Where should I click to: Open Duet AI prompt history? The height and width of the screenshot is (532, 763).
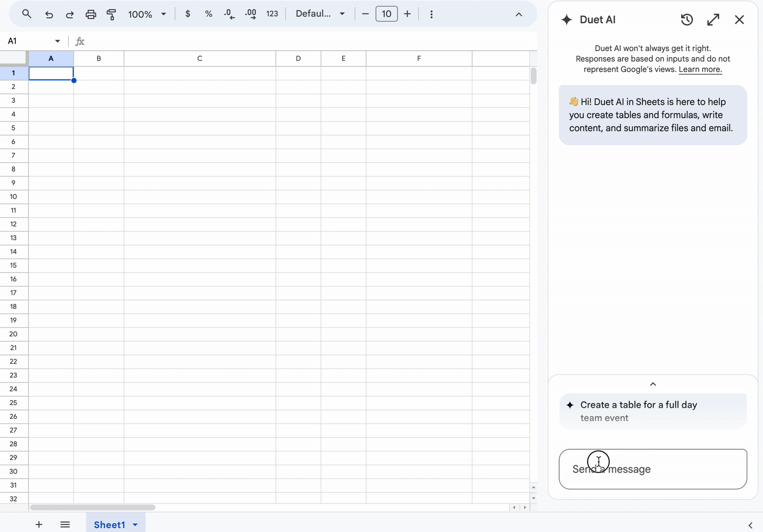(x=686, y=19)
